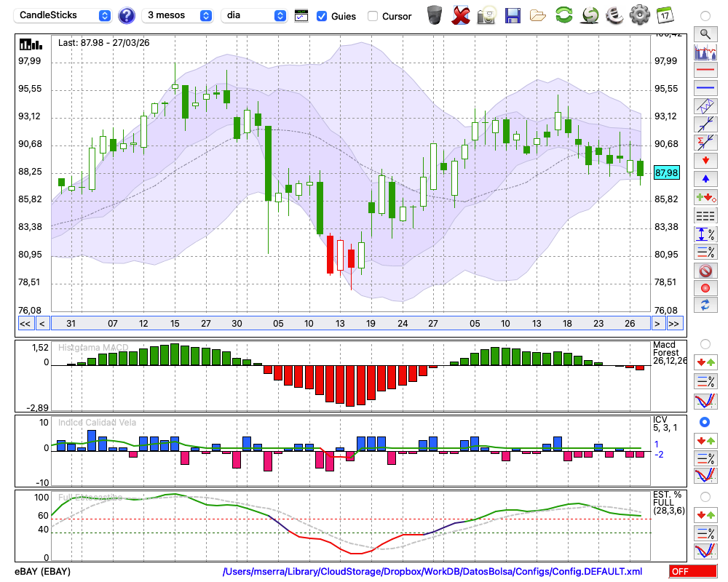This screenshot has width=728, height=582.
Task: Click the trash can icon
Action: [x=435, y=15]
